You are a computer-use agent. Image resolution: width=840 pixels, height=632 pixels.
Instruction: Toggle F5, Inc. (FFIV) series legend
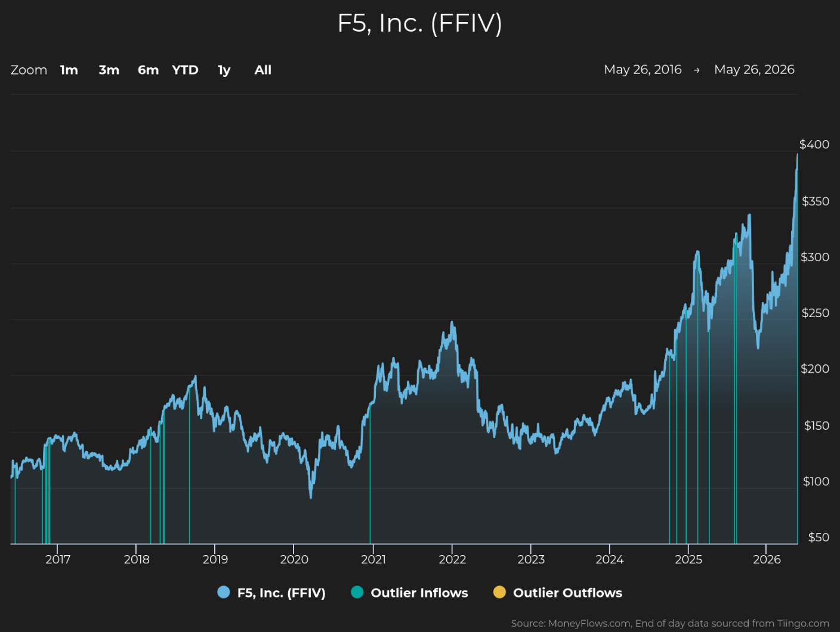(271, 593)
